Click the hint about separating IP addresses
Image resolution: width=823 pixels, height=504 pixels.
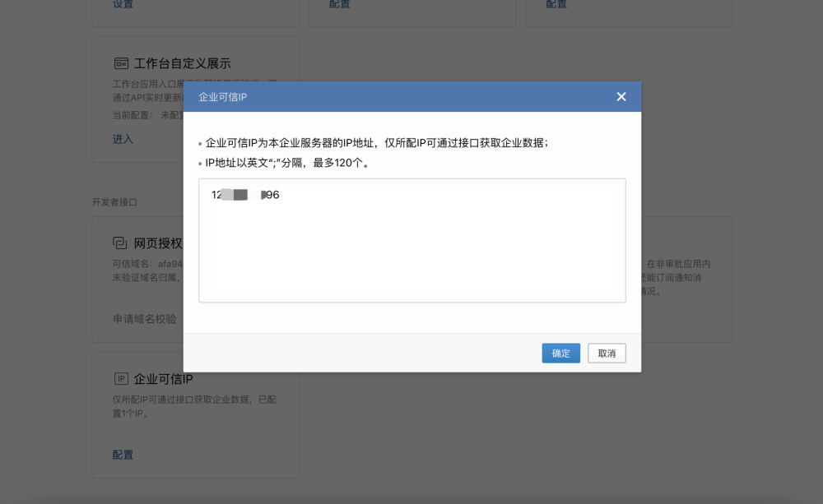point(287,163)
